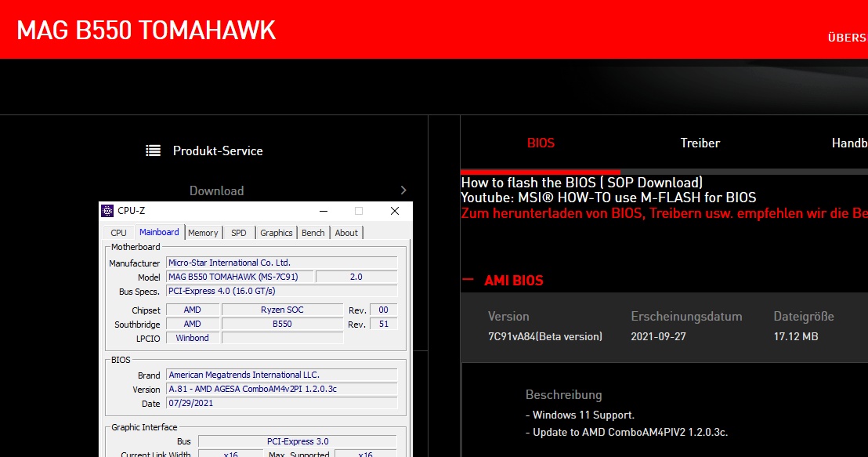868x457 pixels.
Task: Collapse the AMI BIOS section minus icon
Action: (x=468, y=280)
